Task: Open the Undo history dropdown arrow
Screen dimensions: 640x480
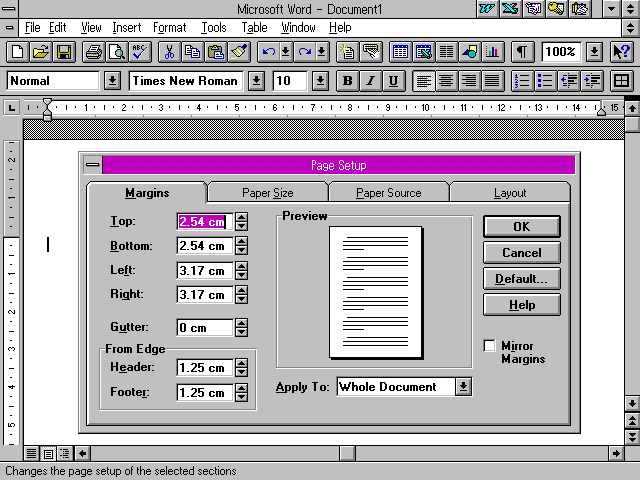Action: (x=286, y=52)
